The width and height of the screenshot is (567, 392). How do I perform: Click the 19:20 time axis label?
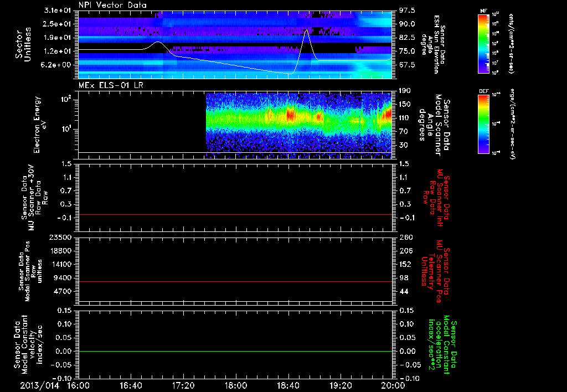tap(341, 385)
